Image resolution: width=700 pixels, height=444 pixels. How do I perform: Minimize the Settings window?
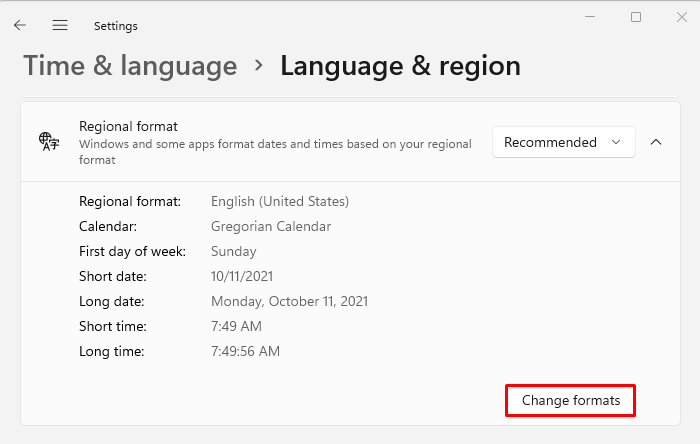(590, 17)
